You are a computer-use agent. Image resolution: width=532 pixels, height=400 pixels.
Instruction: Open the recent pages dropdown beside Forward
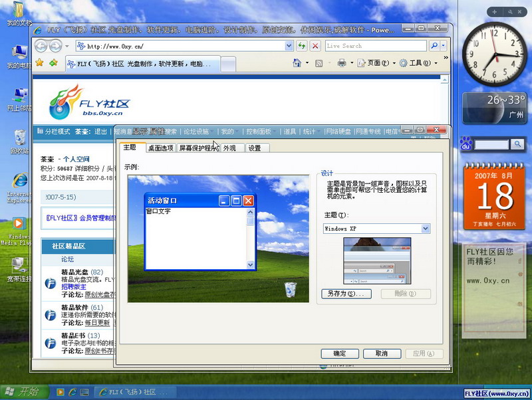67,46
